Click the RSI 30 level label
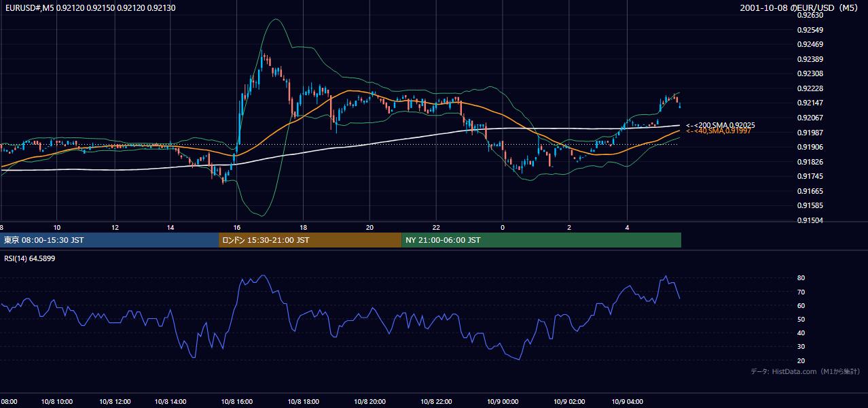The width and height of the screenshot is (868, 408). pos(801,347)
